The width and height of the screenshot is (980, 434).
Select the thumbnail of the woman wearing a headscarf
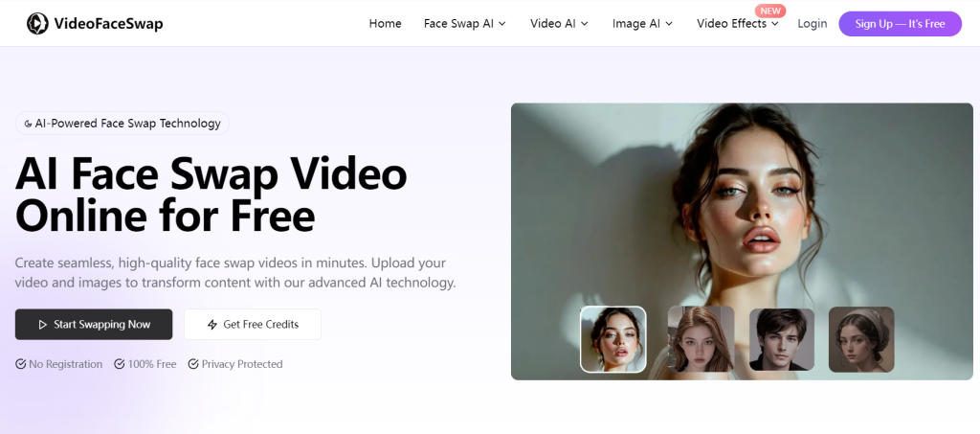point(861,339)
